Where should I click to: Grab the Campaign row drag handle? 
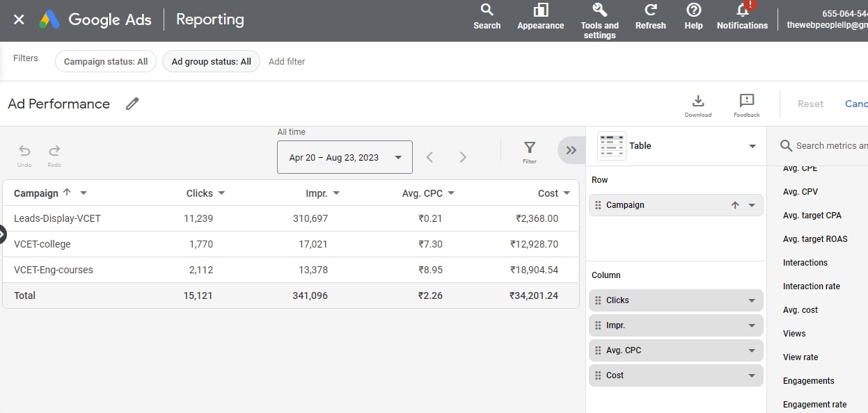[x=598, y=205]
